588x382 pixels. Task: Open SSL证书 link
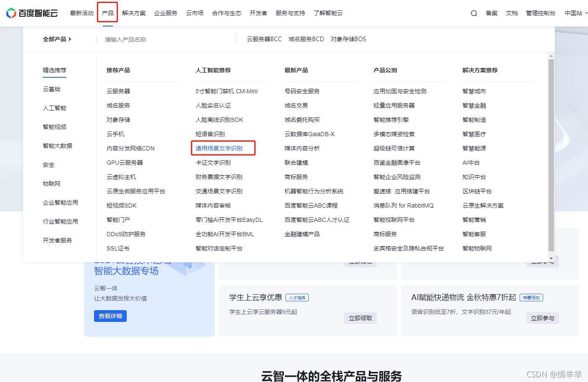tap(118, 248)
